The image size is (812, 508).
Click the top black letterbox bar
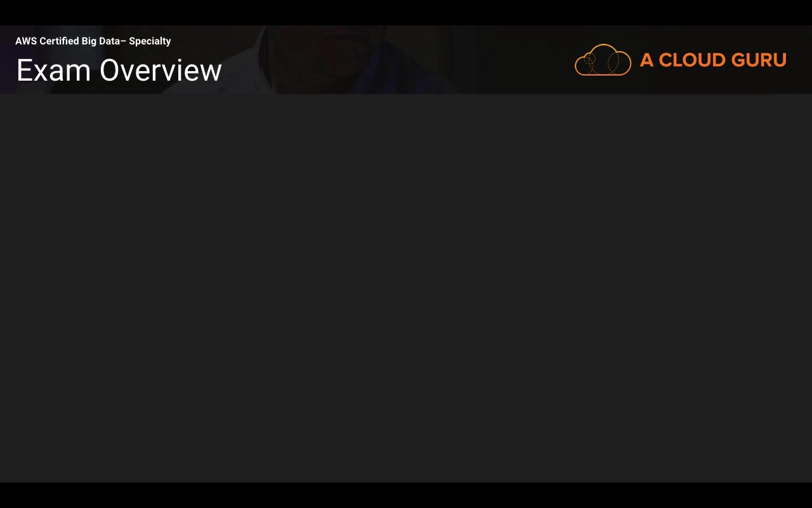[406, 13]
